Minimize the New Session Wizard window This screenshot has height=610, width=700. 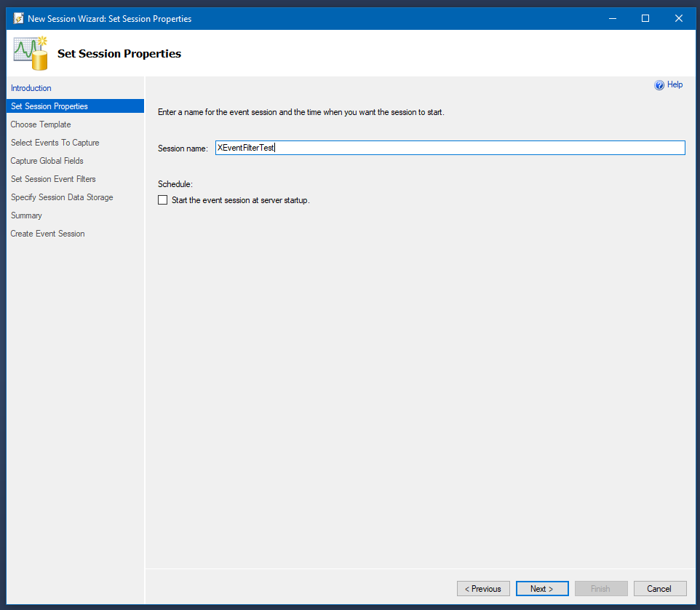(x=613, y=18)
